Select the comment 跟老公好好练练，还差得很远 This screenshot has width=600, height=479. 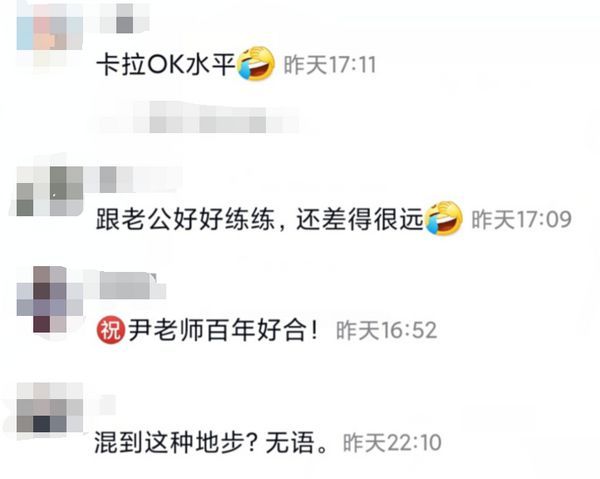pyautogui.click(x=259, y=220)
